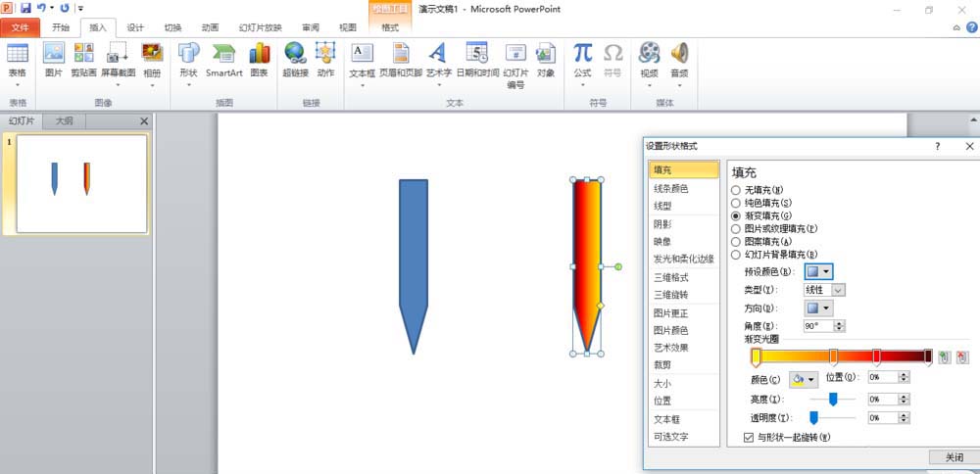Click the 超链接 hyperlink icon
Viewport: 980px width, 474px height.
[x=295, y=61]
